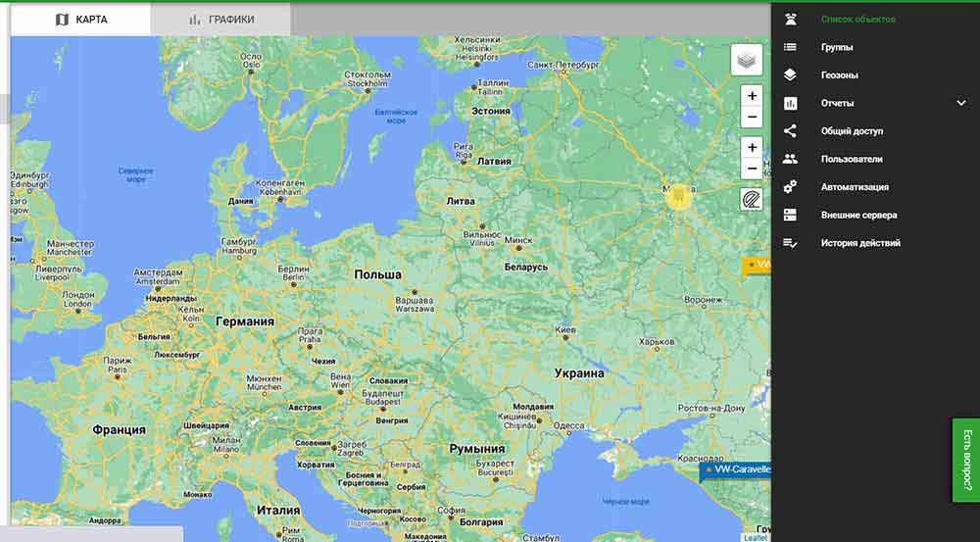Click the Список объектов icon in sidebar
This screenshot has width=980, height=542.
790,20
